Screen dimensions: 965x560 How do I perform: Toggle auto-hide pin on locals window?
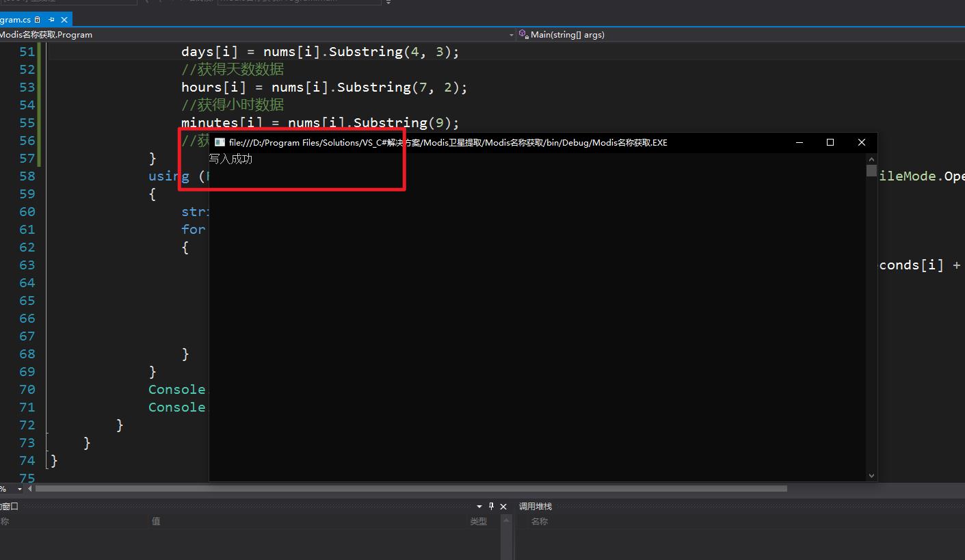(491, 507)
